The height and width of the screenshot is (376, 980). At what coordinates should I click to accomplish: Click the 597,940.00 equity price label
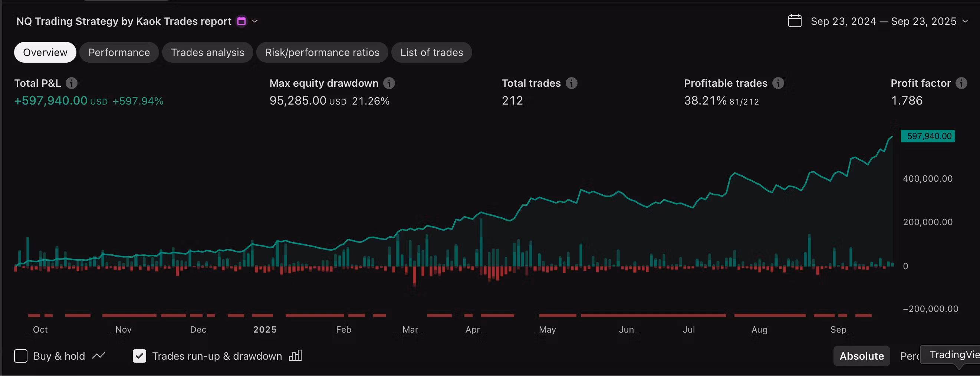pos(928,136)
